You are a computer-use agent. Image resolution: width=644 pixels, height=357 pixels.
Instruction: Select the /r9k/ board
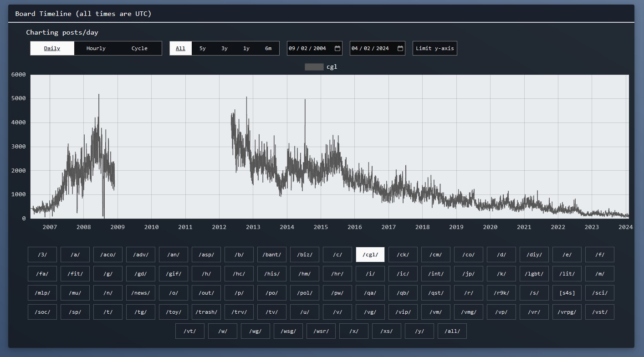(501, 293)
